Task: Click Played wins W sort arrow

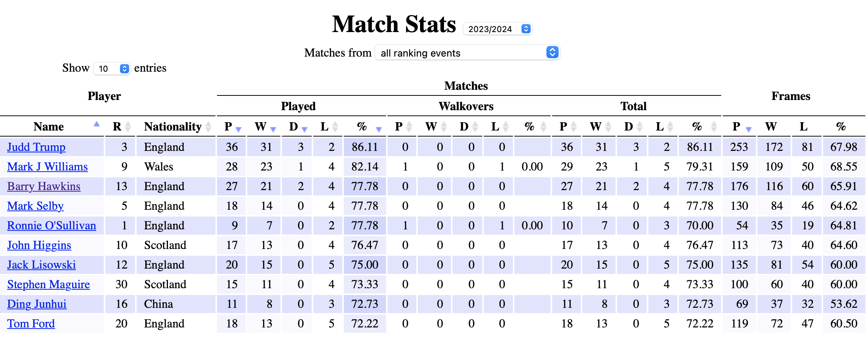Action: [273, 129]
